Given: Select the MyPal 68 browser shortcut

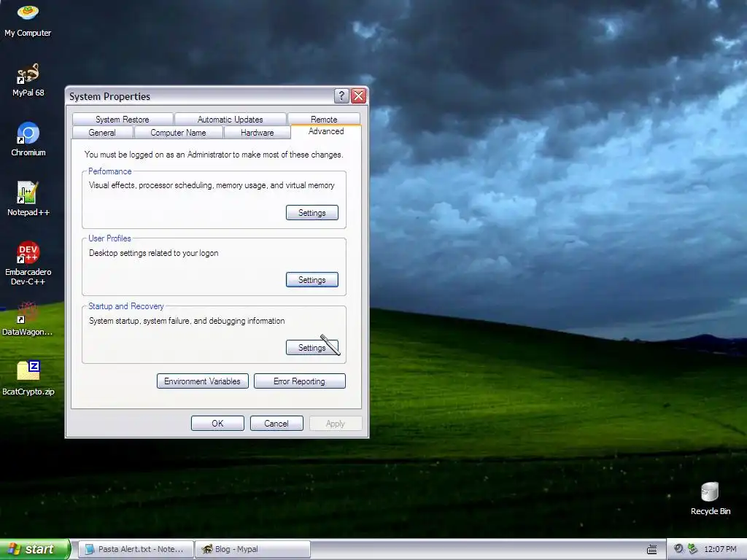Looking at the screenshot, I should pos(28,79).
